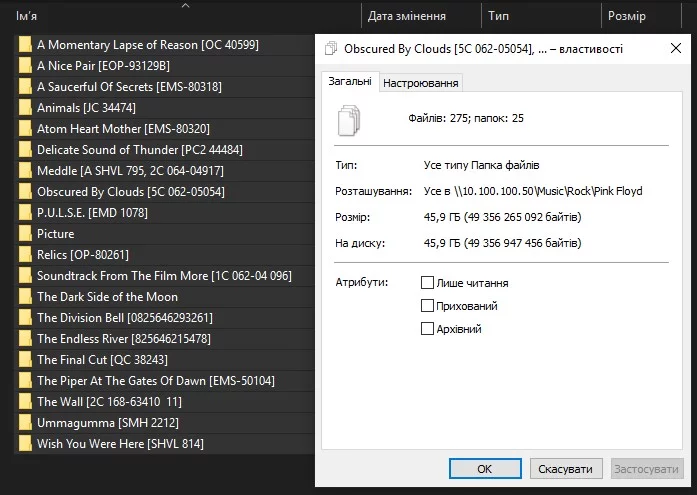
Task: Sort by 'Розмір' column header
Action: coord(626,16)
